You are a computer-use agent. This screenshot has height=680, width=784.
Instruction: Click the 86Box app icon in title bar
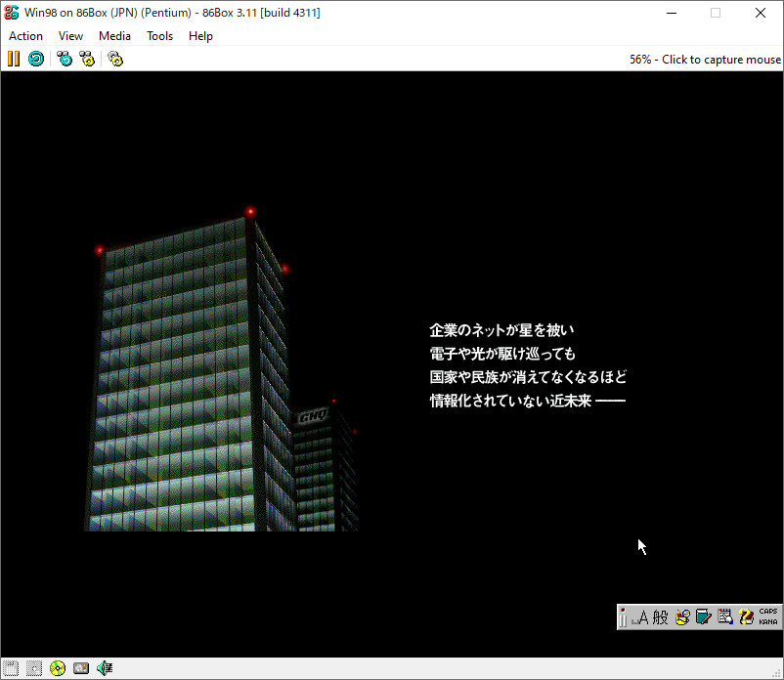11,13
